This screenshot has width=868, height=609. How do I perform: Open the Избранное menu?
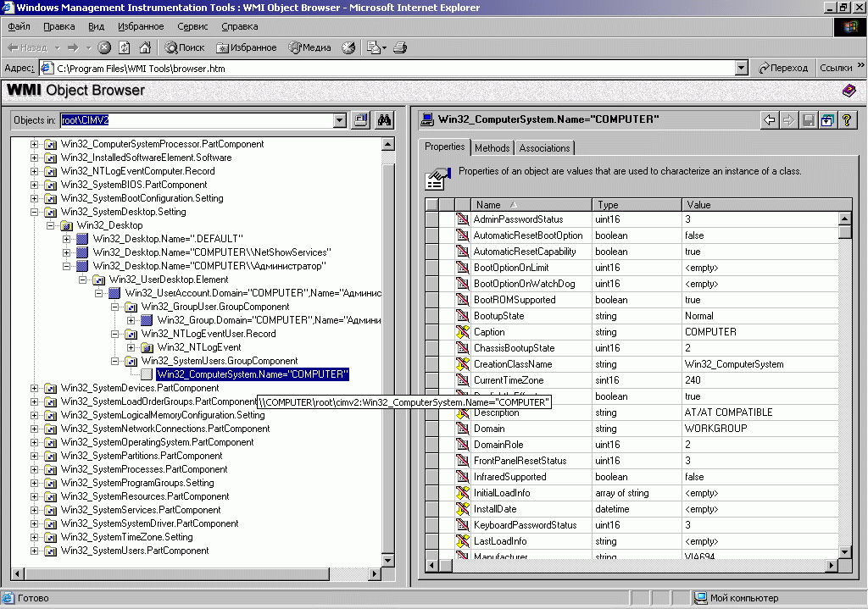pyautogui.click(x=141, y=26)
